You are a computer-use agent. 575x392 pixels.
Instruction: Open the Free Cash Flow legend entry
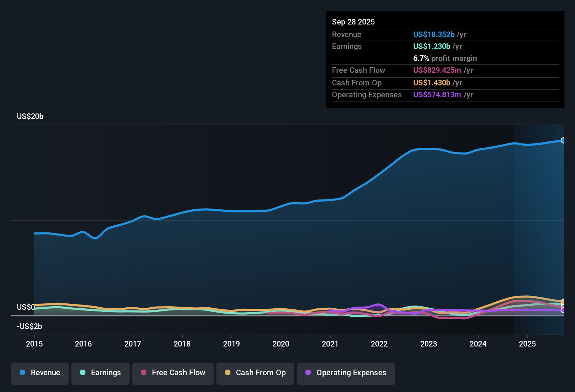(173, 373)
